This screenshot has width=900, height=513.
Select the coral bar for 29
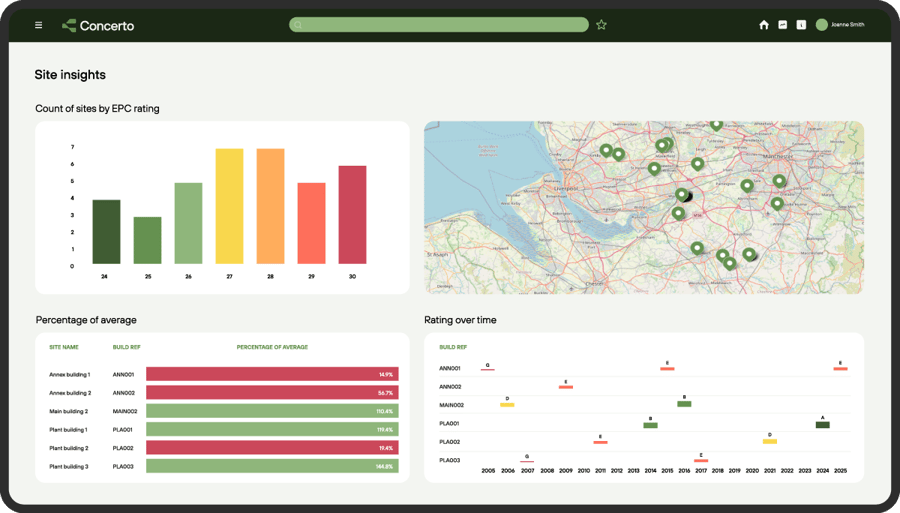click(x=311, y=223)
